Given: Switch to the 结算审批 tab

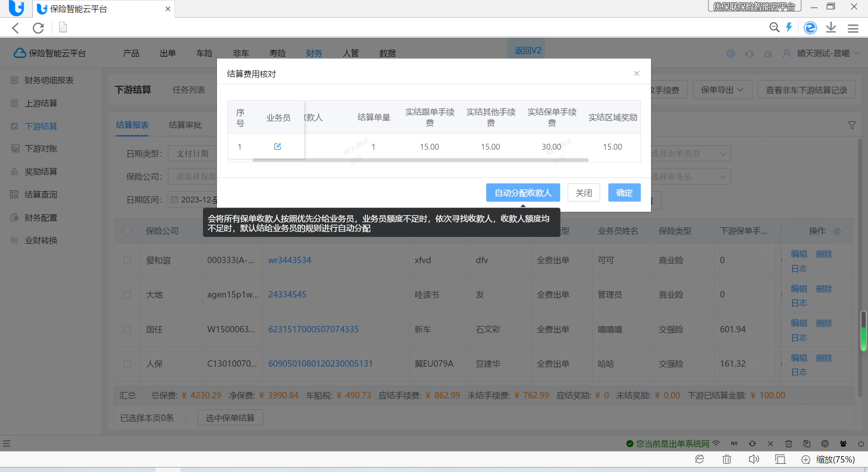Looking at the screenshot, I should coord(185,125).
